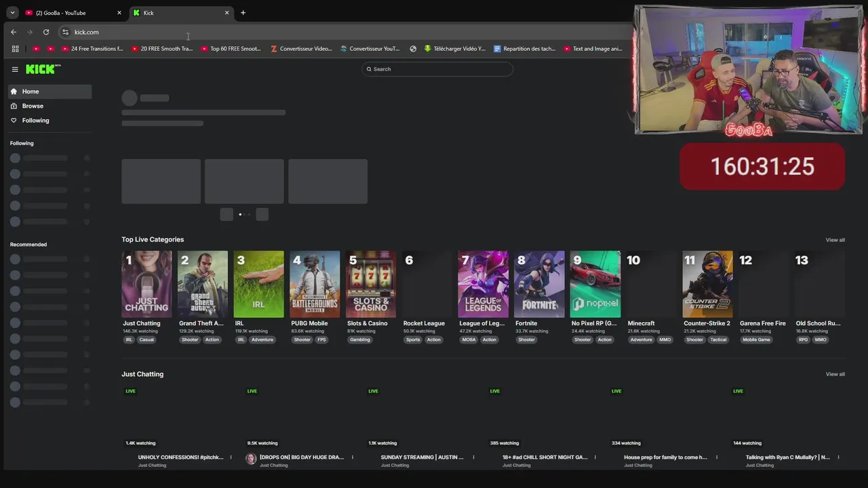Open 'Text and Image ani...' bookmark
868x488 pixels.
click(x=593, y=49)
